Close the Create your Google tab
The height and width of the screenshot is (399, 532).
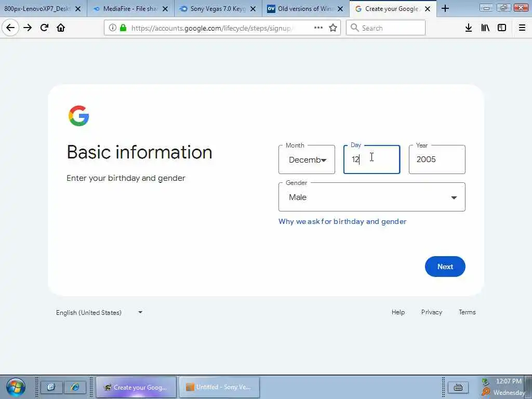pyautogui.click(x=428, y=9)
